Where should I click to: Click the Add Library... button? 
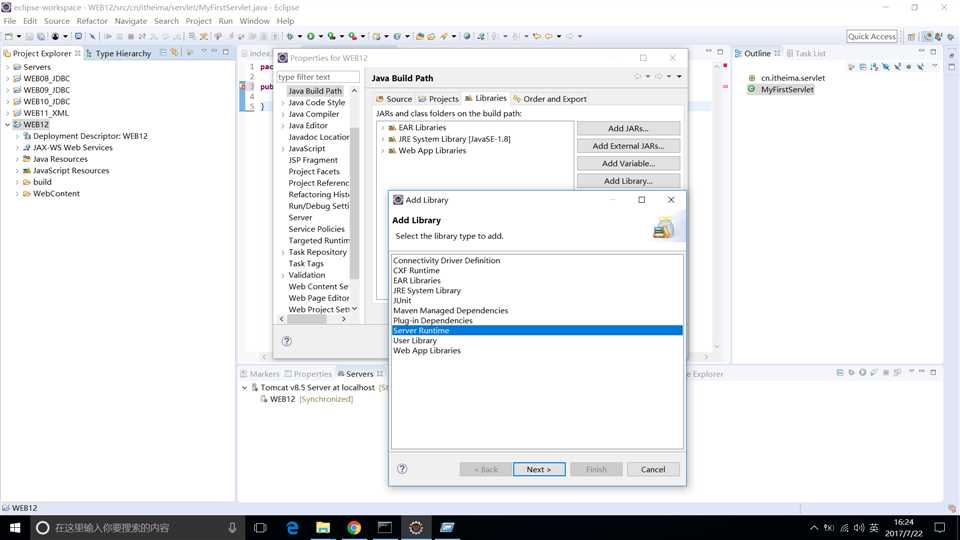[x=628, y=181]
